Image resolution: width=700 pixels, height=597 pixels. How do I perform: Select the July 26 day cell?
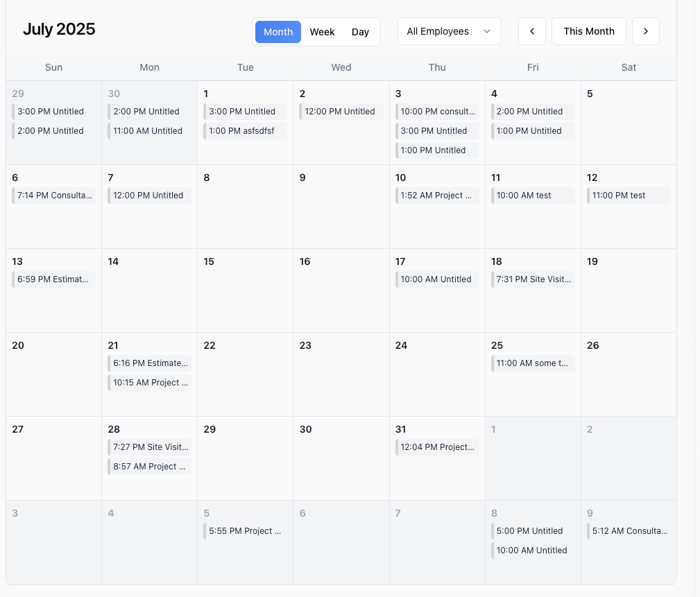point(629,374)
